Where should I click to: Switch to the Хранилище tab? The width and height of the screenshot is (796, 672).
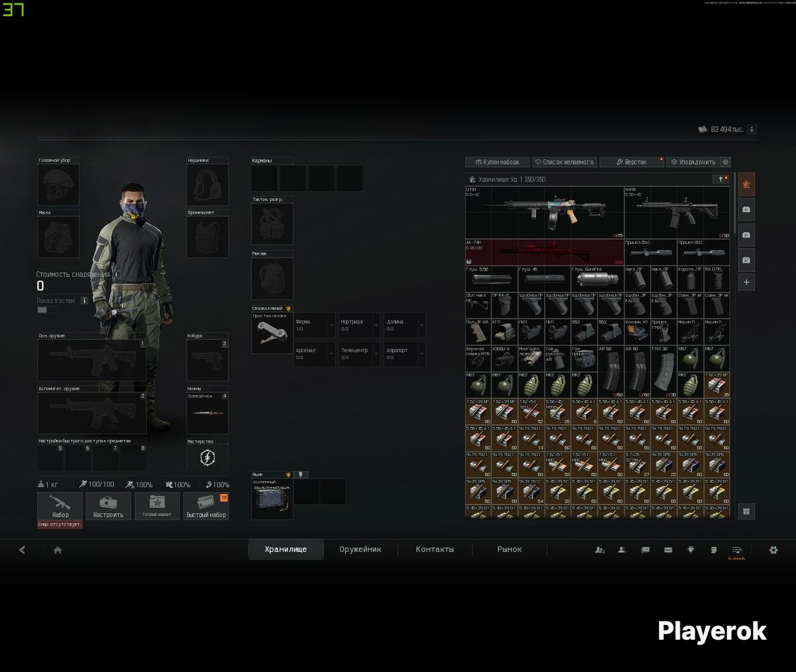tap(285, 549)
